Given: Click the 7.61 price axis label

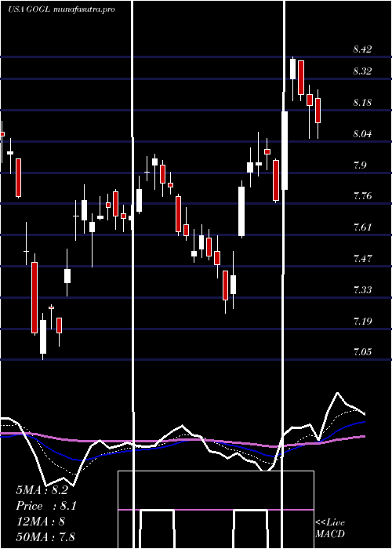Looking at the screenshot, I should point(362,227).
